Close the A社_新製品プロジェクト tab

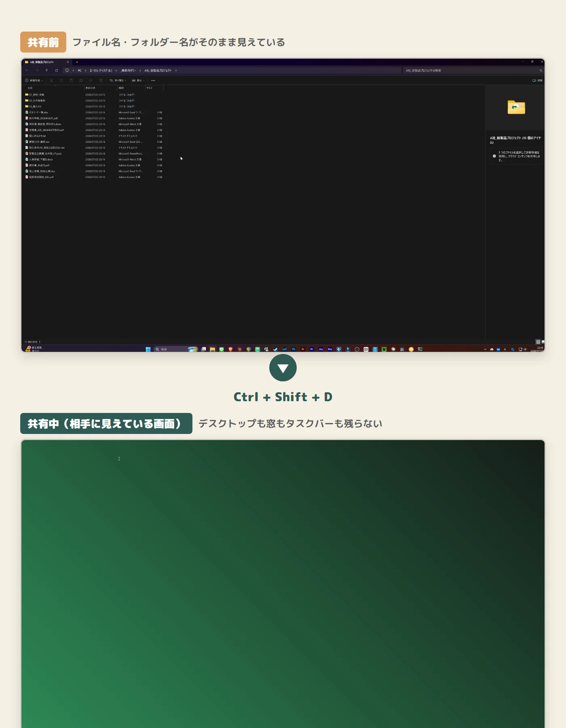(68, 62)
